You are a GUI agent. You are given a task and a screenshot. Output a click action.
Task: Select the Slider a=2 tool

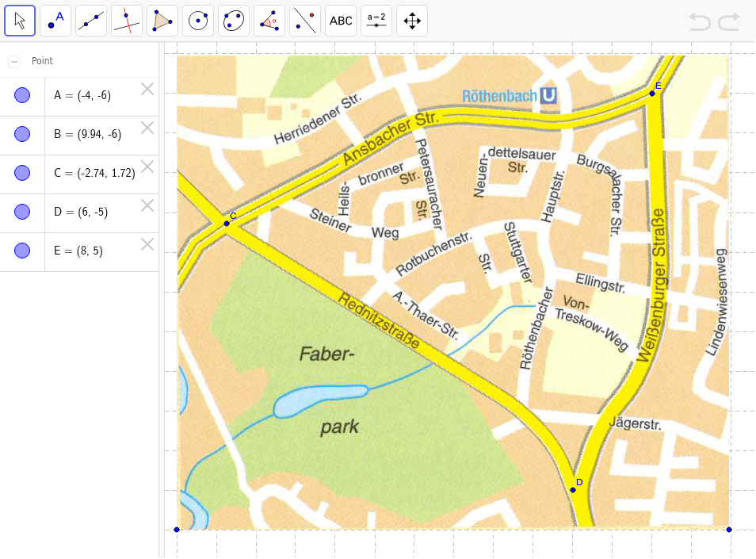coord(376,21)
